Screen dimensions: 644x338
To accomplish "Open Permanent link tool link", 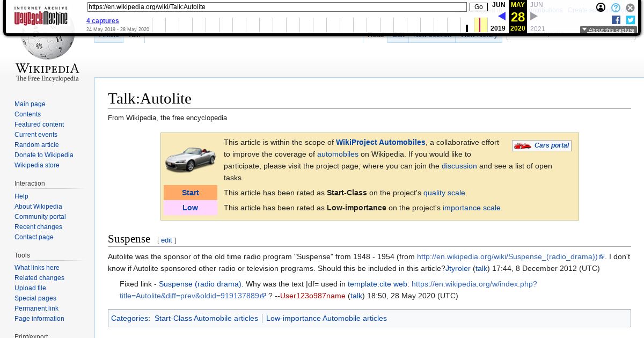I will (x=36, y=308).
